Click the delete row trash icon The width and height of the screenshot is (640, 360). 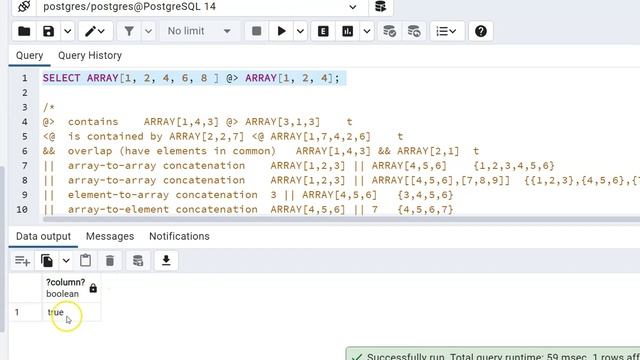[x=110, y=260]
